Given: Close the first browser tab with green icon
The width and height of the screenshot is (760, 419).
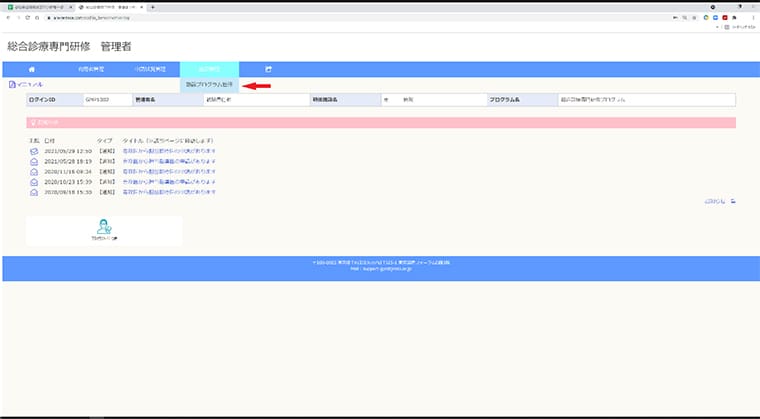Looking at the screenshot, I should point(71,7).
